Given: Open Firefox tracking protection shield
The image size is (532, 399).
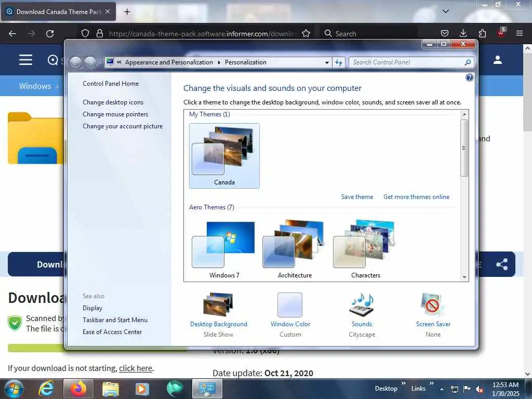Looking at the screenshot, I should pyautogui.click(x=85, y=33).
